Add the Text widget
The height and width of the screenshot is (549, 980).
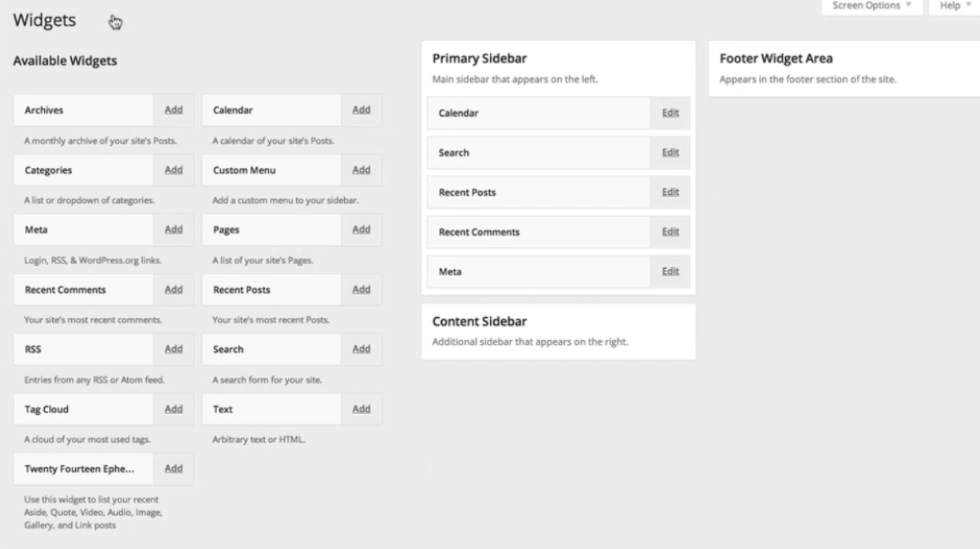pyautogui.click(x=361, y=409)
